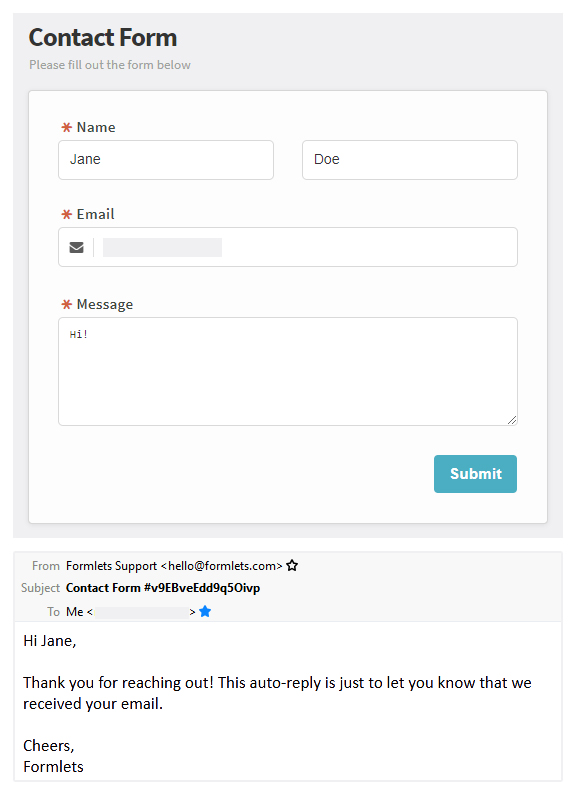Submit the contact form

[476, 474]
